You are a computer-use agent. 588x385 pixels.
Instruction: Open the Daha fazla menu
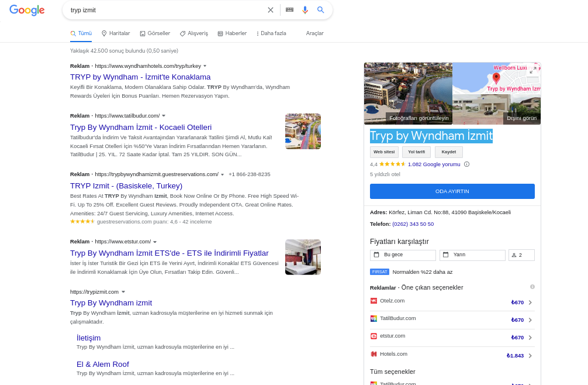click(x=271, y=33)
